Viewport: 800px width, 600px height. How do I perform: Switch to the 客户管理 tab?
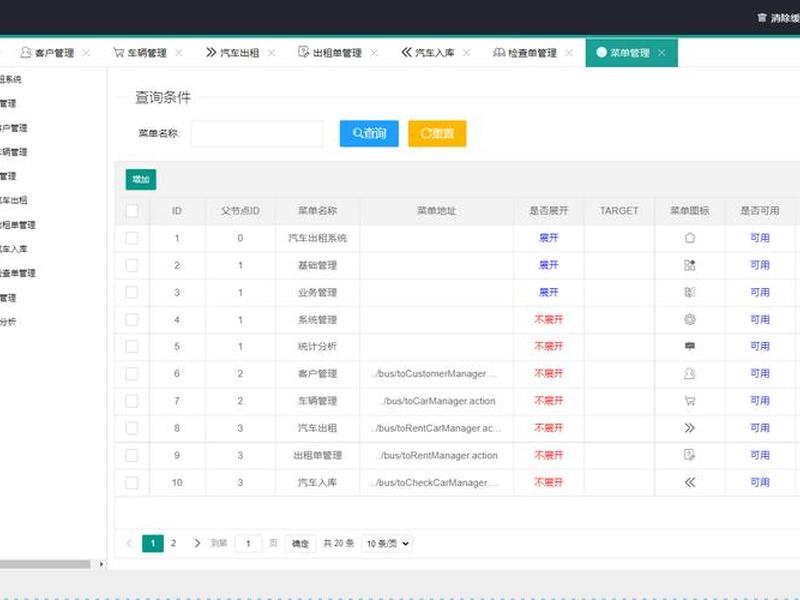(55, 53)
